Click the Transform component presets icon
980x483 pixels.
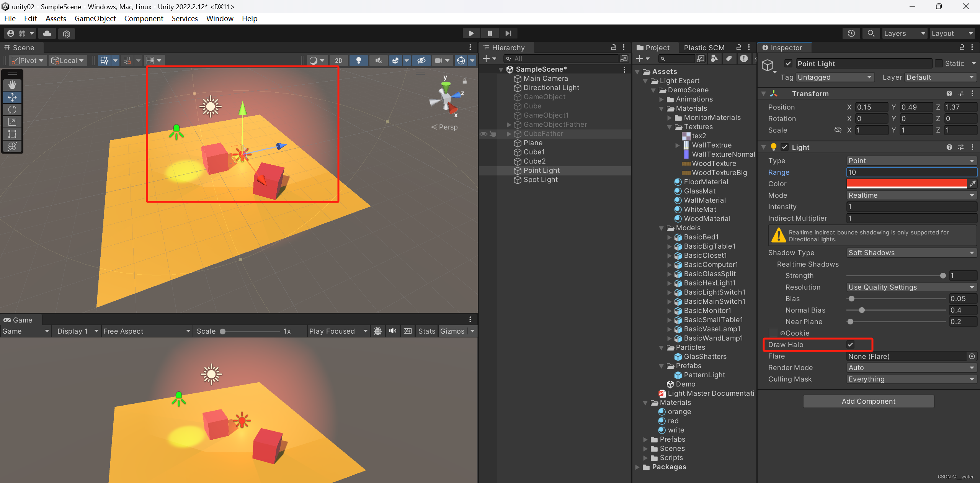(961, 93)
